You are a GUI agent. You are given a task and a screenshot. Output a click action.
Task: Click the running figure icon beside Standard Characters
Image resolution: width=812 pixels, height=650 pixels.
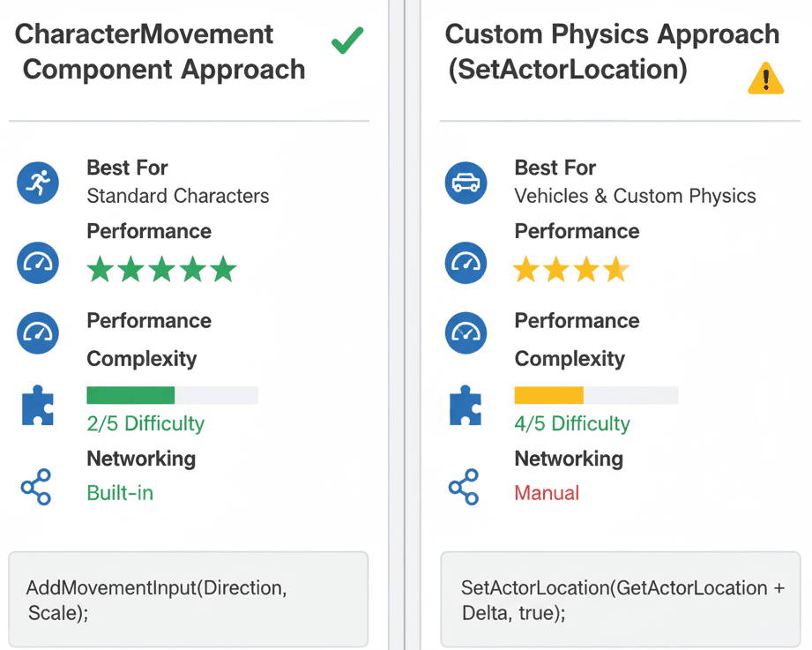point(38,183)
